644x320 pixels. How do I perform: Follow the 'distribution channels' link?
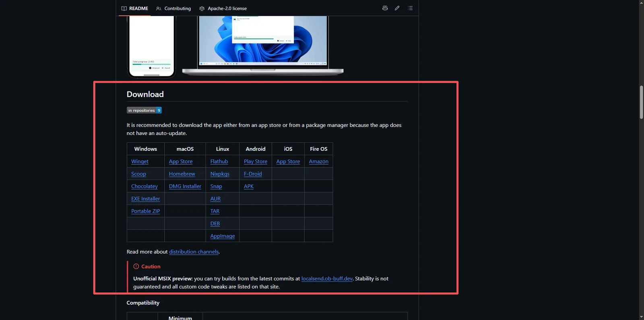(194, 252)
